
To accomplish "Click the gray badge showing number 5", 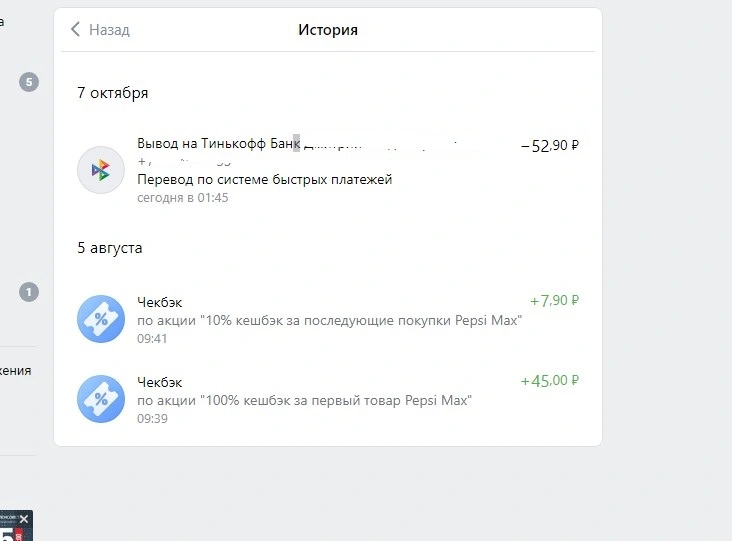I will click(29, 82).
